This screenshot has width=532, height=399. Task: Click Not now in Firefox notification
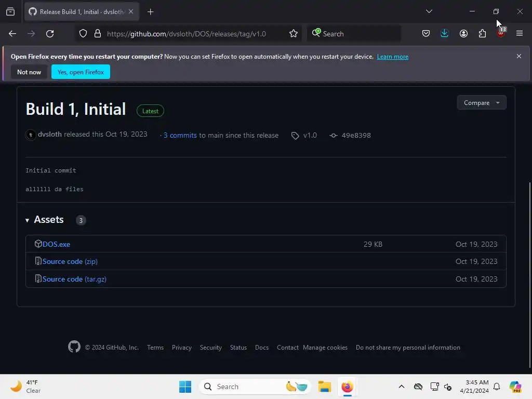[29, 72]
